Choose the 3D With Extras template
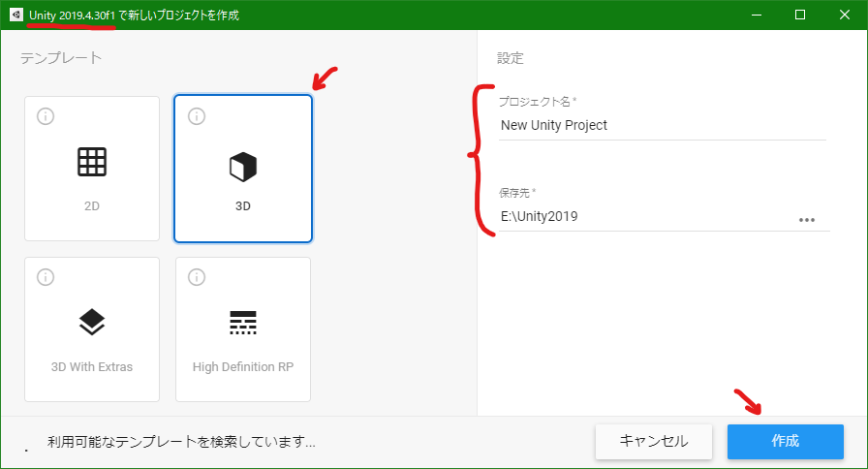 [x=92, y=329]
